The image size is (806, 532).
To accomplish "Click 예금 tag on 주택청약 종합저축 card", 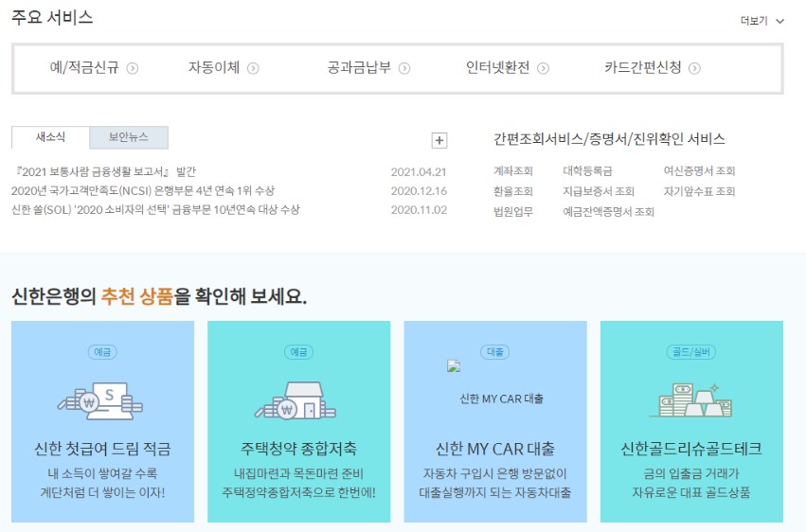I will coord(298,352).
